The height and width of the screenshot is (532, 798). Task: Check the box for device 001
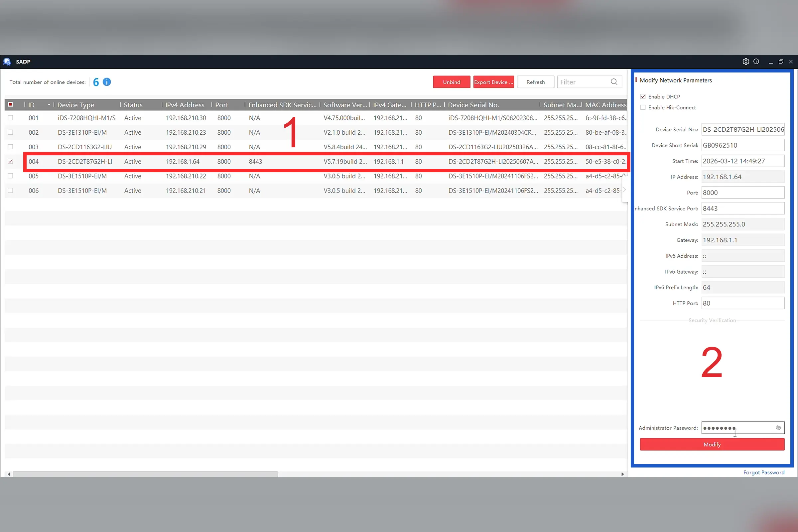(11, 118)
